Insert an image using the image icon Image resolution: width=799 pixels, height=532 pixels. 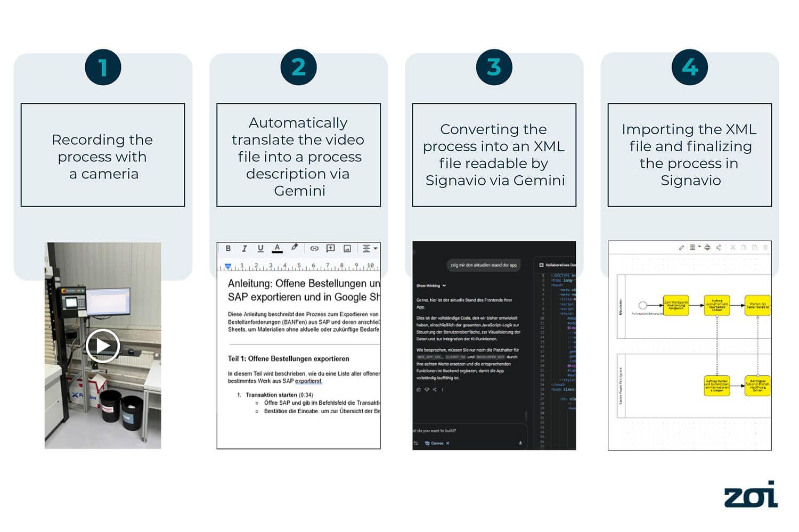click(347, 248)
